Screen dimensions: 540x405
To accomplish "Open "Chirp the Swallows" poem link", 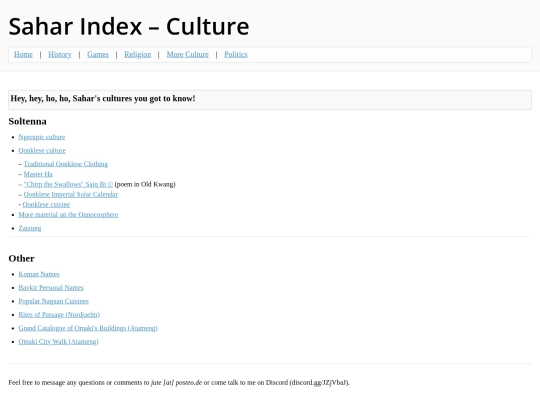I will pos(68,184).
